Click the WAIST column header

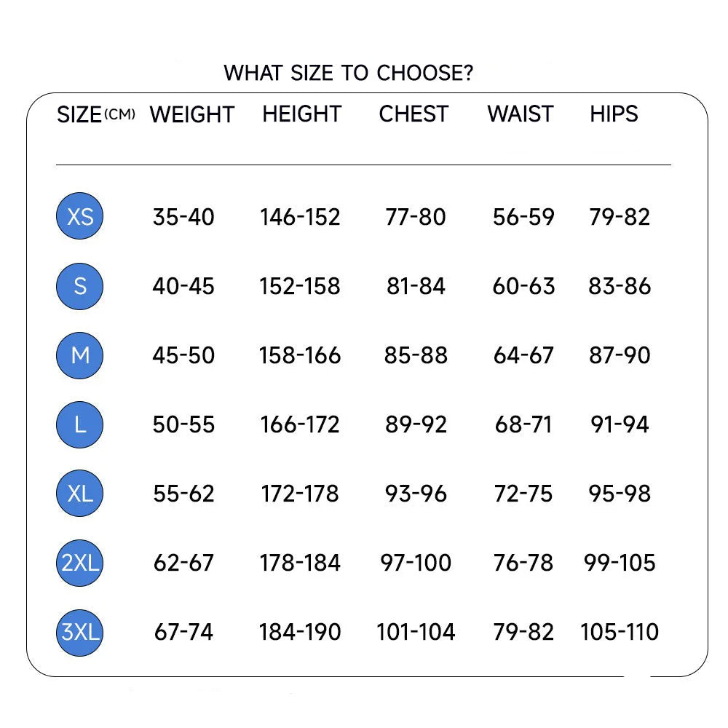521,114
